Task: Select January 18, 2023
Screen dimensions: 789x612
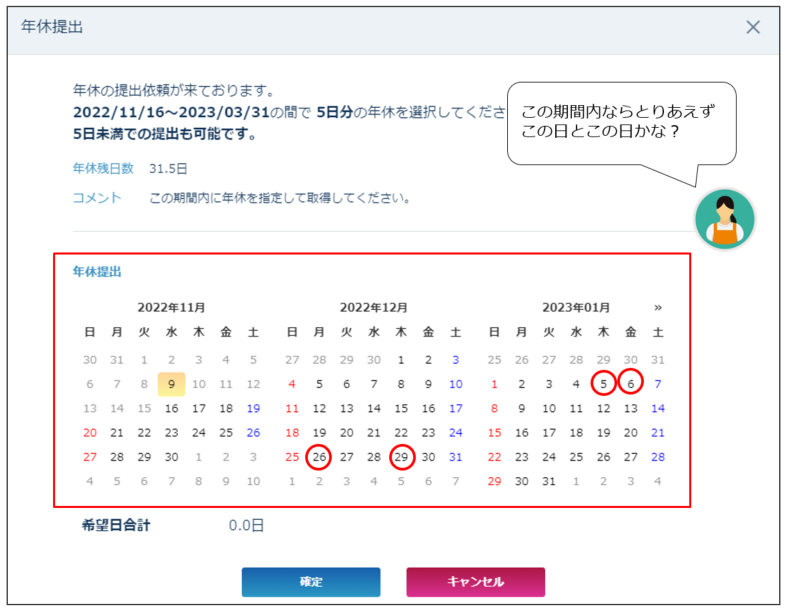Action: pos(576,433)
